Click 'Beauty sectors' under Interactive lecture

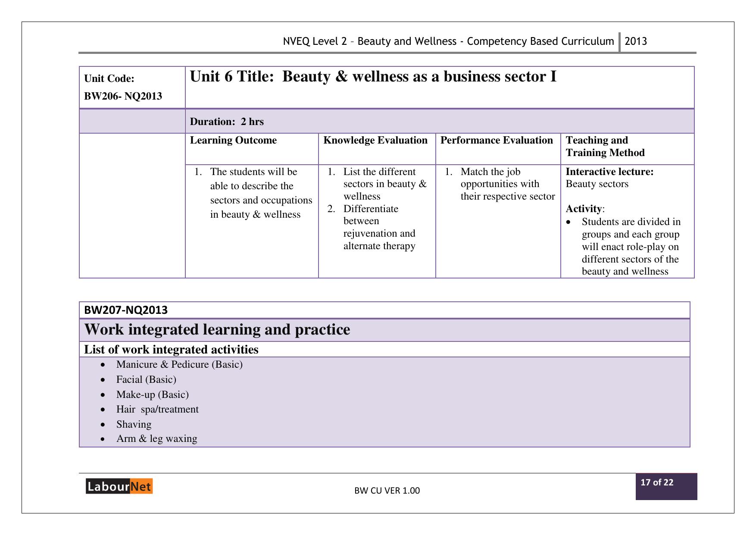(597, 184)
